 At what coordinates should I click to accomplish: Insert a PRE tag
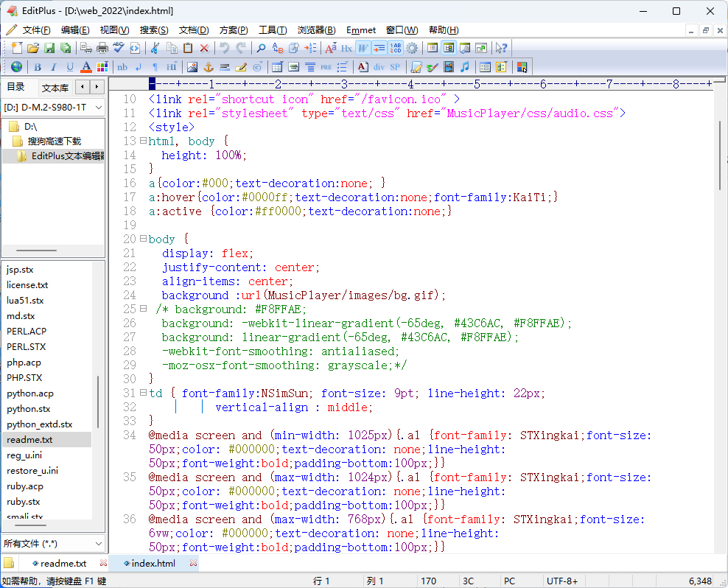[326, 67]
